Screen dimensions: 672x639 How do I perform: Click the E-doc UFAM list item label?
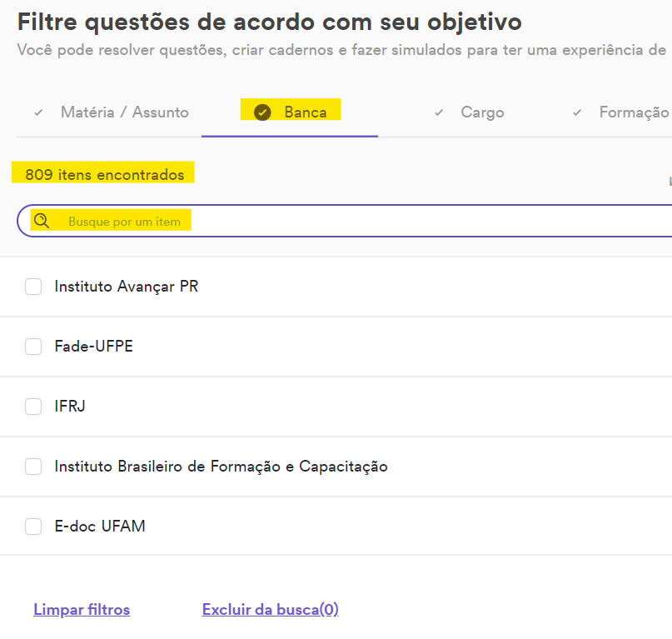point(100,527)
